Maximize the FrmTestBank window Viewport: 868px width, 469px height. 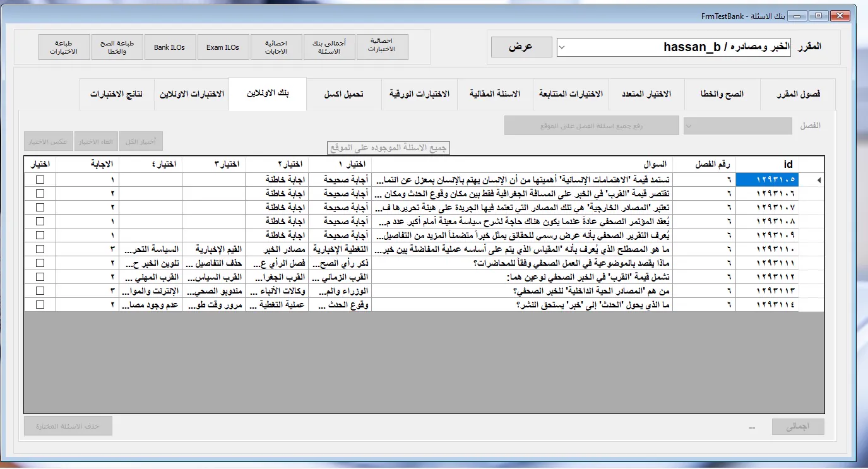819,15
